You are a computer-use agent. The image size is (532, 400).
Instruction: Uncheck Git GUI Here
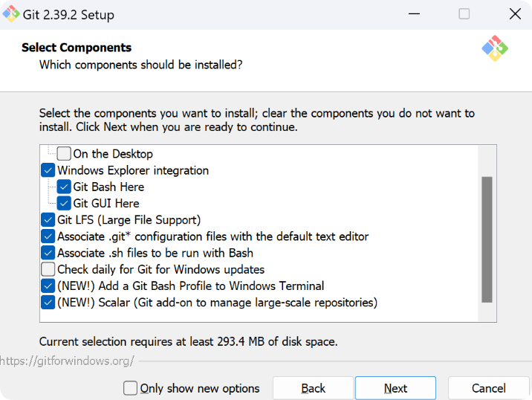coord(64,203)
